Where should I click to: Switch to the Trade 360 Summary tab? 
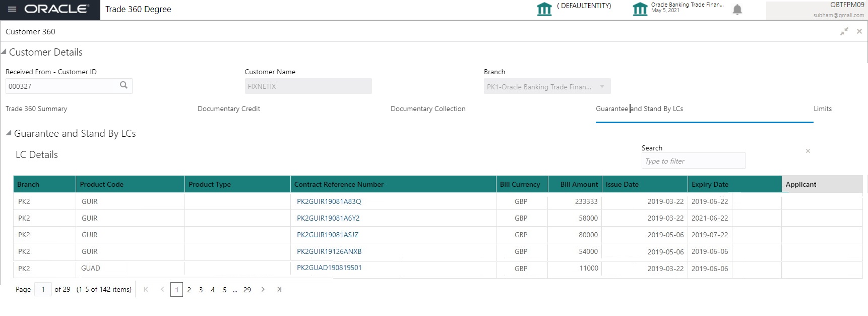pos(36,109)
